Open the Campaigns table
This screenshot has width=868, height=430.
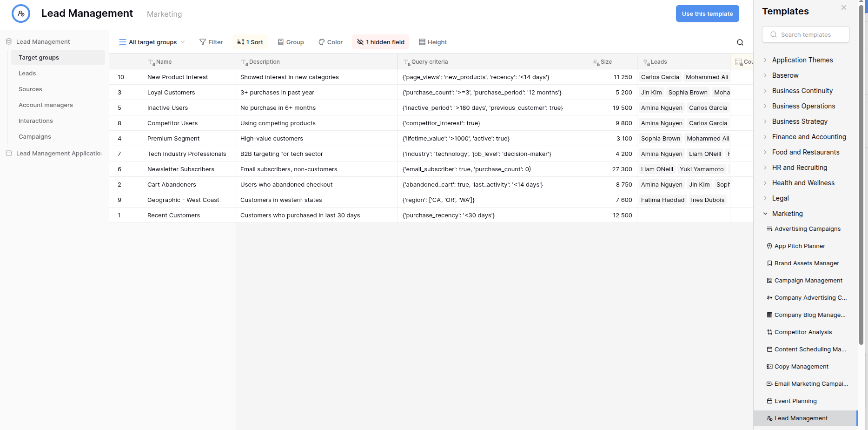[x=35, y=137]
